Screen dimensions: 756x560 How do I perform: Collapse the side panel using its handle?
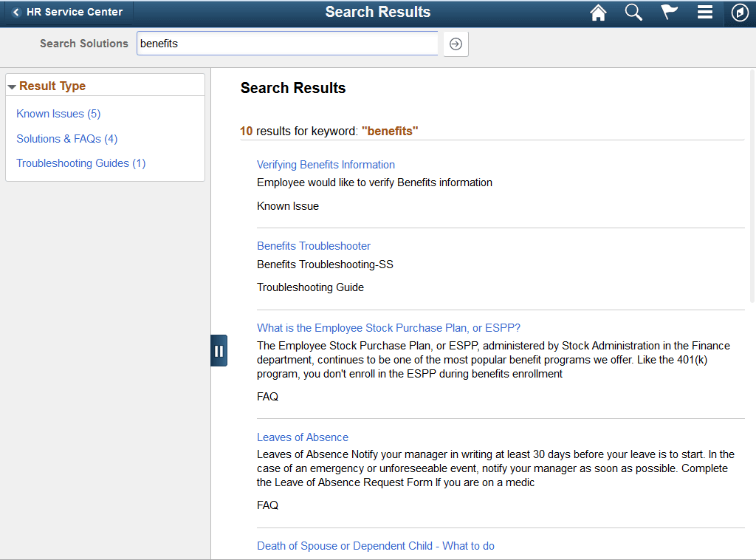tap(219, 350)
